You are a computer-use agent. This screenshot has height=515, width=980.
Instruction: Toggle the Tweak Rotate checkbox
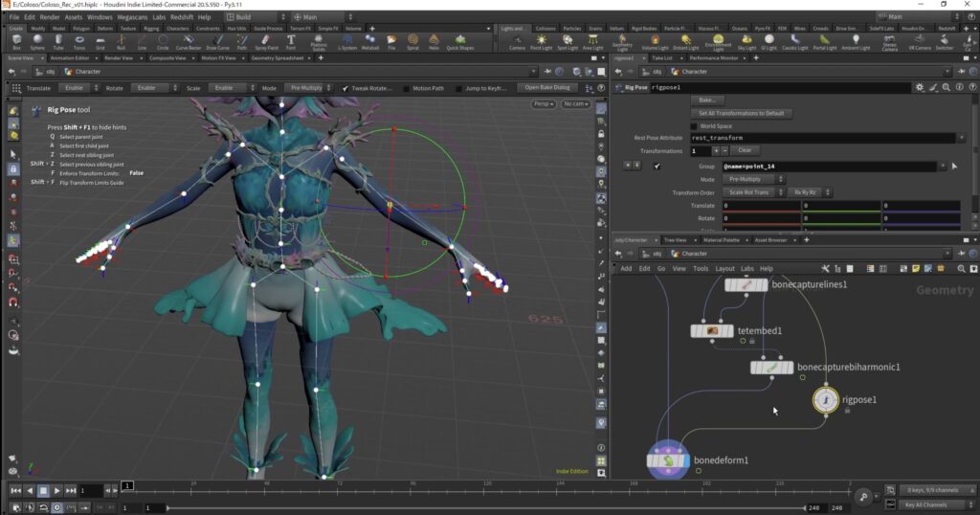click(345, 88)
